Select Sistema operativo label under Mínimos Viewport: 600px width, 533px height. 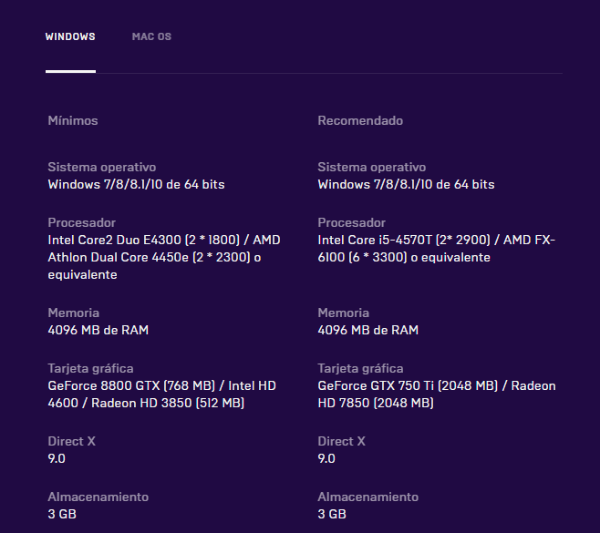tap(102, 167)
